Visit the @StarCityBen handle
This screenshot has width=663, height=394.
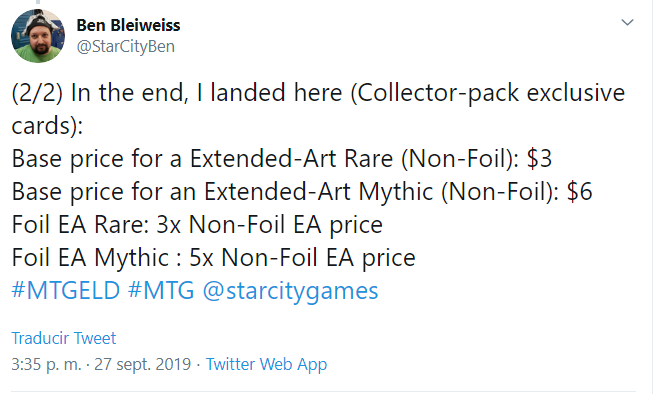click(x=126, y=47)
